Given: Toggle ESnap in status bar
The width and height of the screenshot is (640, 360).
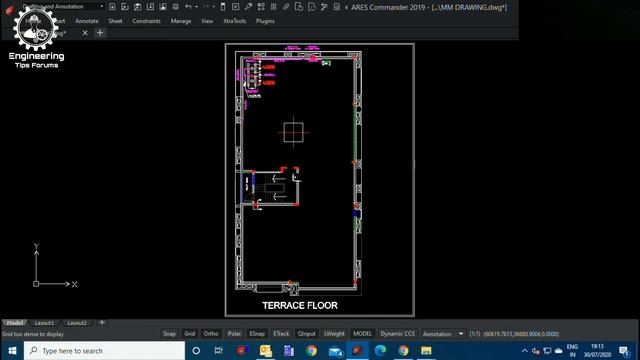Looking at the screenshot, I should [257, 333].
